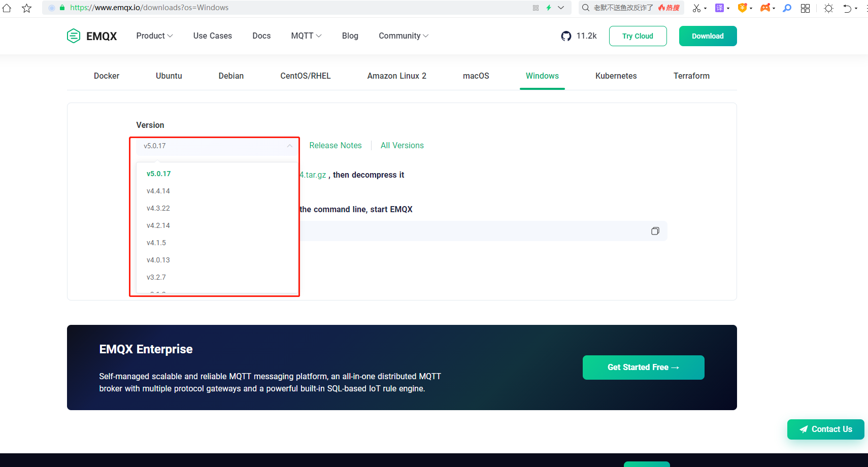Viewport: 868px width, 467px height.
Task: Expand the Product menu
Action: pyautogui.click(x=154, y=36)
